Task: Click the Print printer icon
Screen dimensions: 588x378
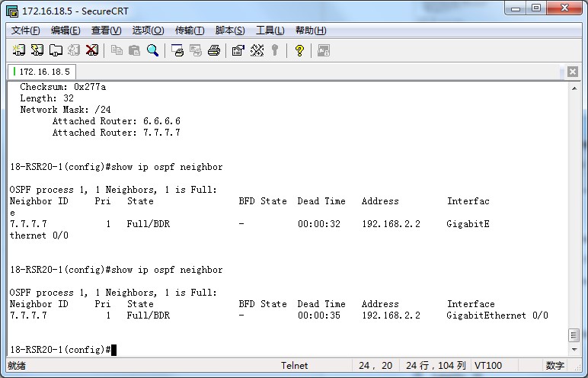Action: (x=214, y=50)
